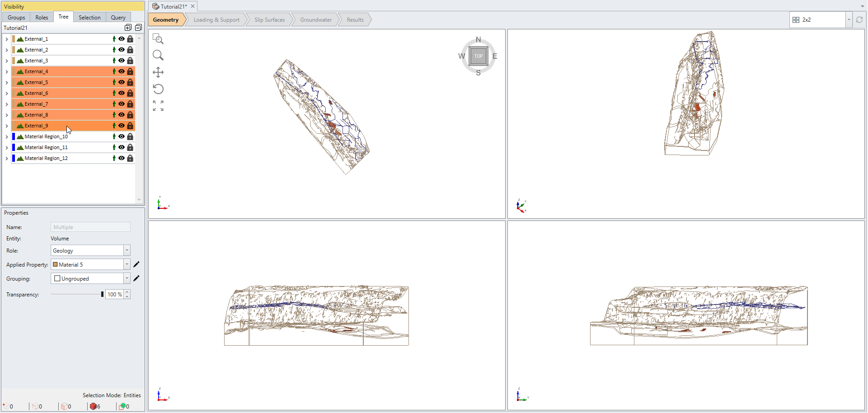Click the refresh view icon
Image resolution: width=868 pixels, height=413 pixels.
[859, 20]
